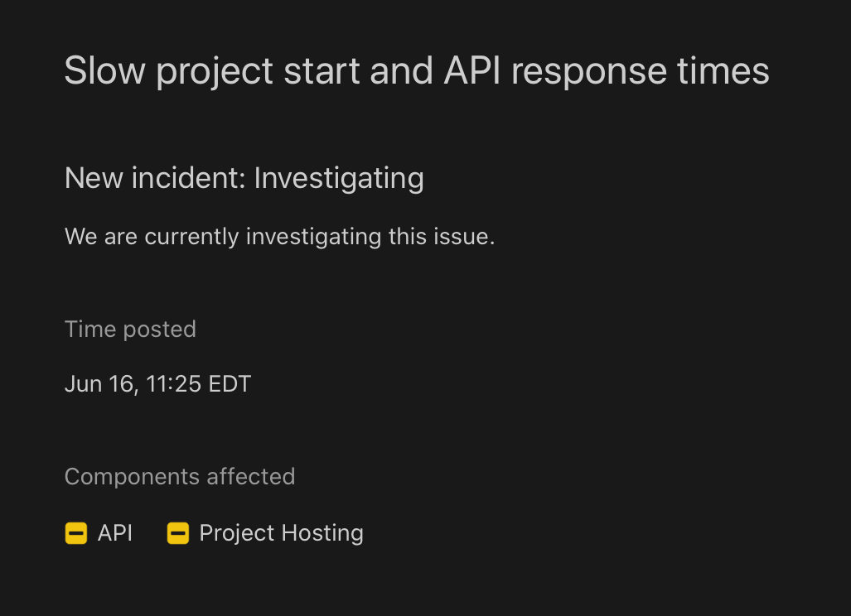The height and width of the screenshot is (616, 851).
Task: Click the yellow status icon beside Project Hosting
Action: [x=178, y=533]
